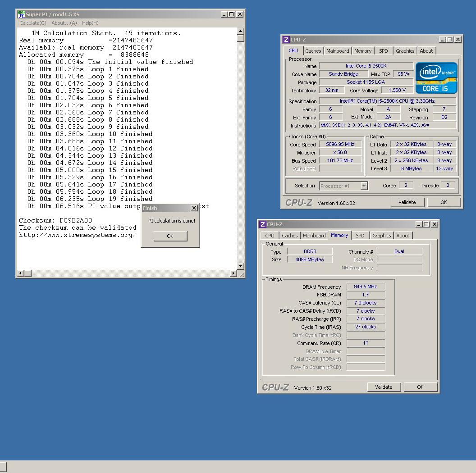Click the memory Size value 4096 MBytes

pyautogui.click(x=310, y=259)
